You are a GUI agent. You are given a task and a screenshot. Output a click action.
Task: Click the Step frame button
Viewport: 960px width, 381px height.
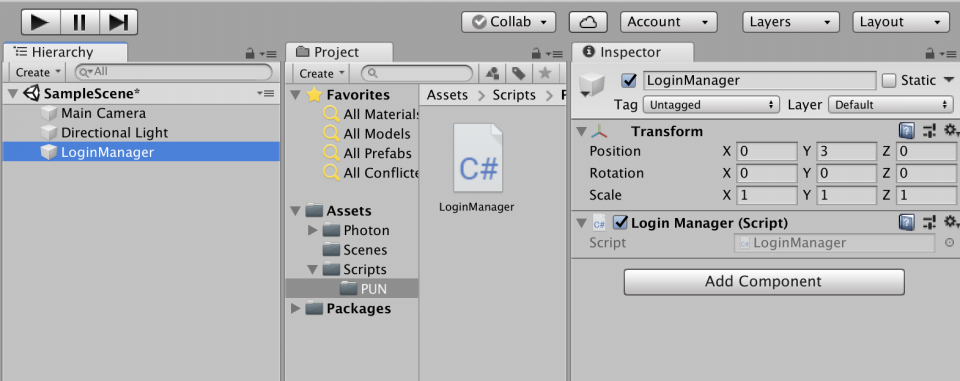click(x=118, y=22)
